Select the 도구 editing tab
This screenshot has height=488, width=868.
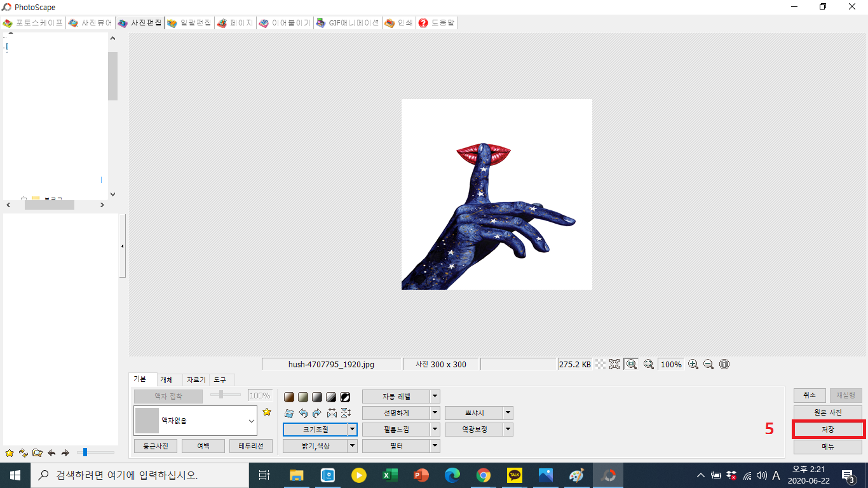pyautogui.click(x=220, y=379)
